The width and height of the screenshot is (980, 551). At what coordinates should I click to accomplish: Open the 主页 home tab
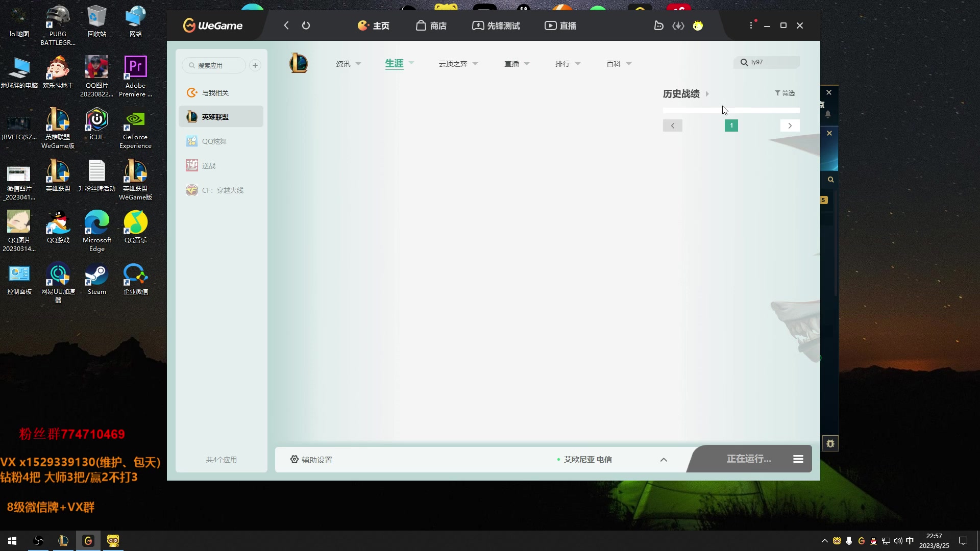[374, 26]
